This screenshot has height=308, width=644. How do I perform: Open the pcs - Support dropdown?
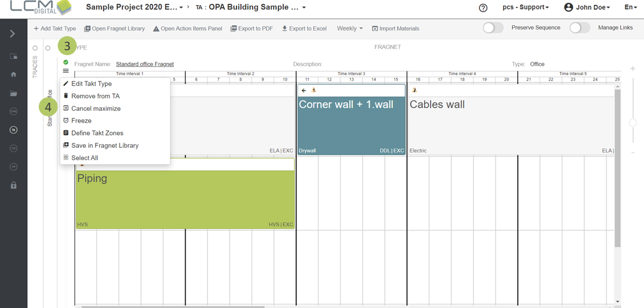(525, 7)
